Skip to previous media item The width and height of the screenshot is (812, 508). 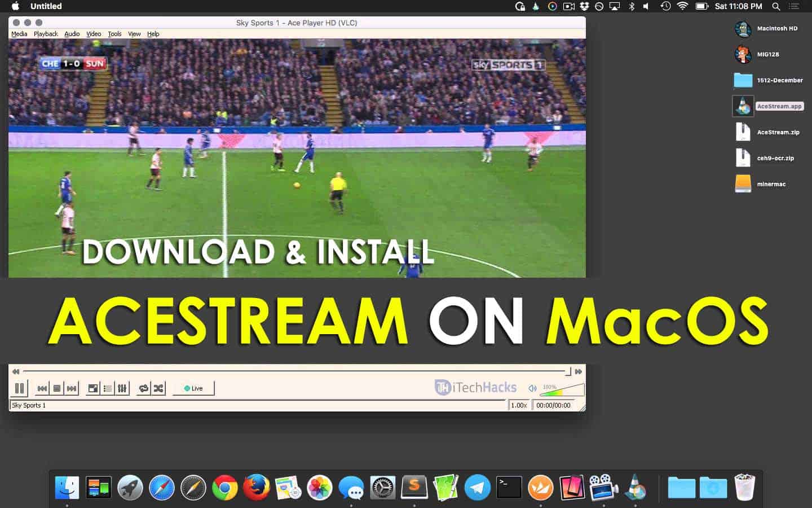pos(42,388)
